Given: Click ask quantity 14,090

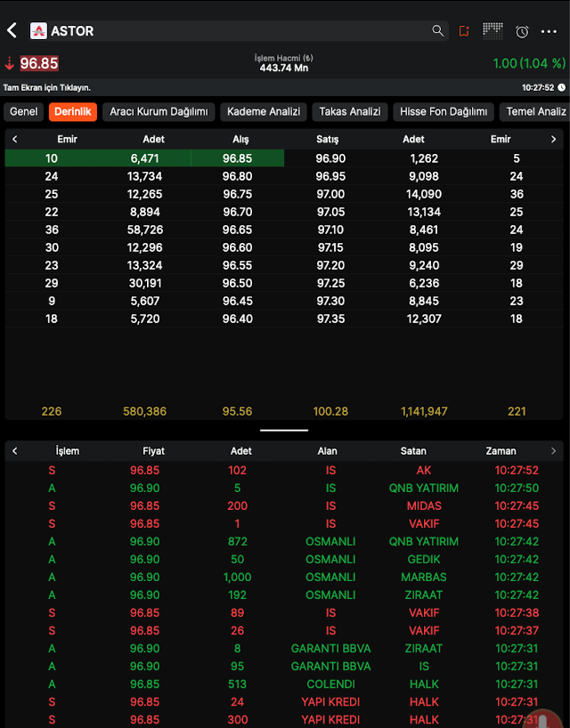Looking at the screenshot, I should [424, 194].
